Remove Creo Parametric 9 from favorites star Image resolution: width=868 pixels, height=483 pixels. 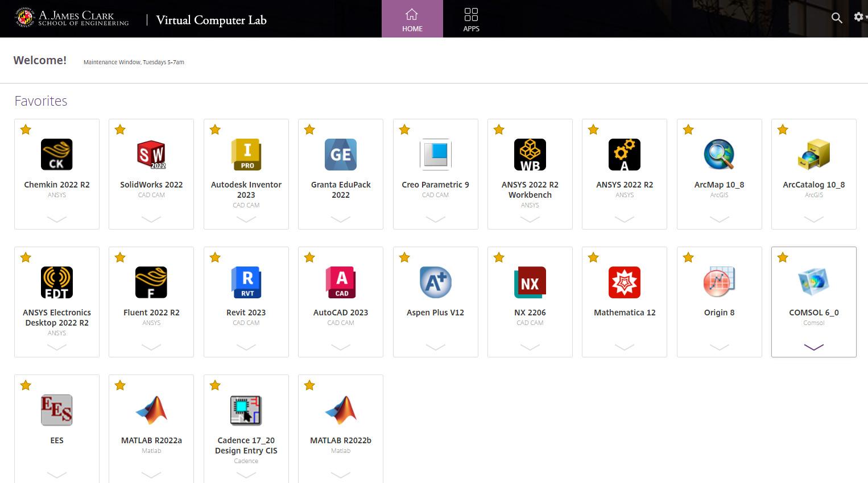coord(404,130)
